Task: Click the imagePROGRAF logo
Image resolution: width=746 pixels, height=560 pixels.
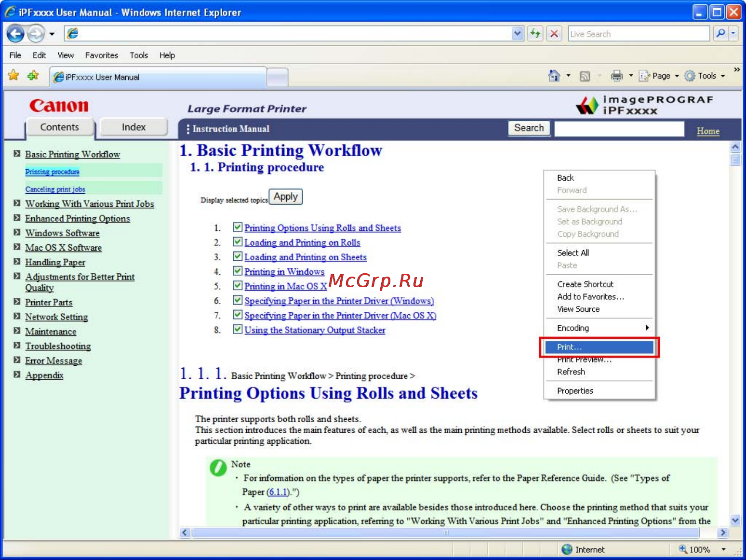Action: click(644, 105)
